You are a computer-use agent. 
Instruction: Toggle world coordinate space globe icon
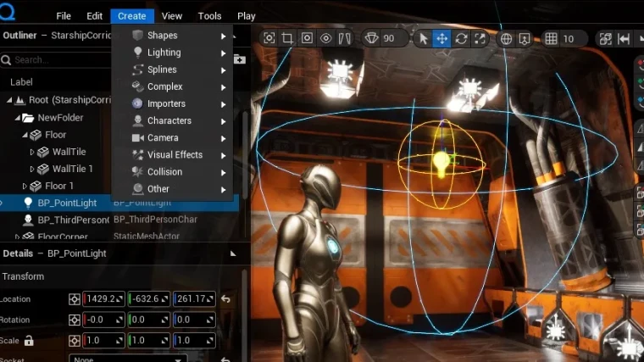[506, 39]
